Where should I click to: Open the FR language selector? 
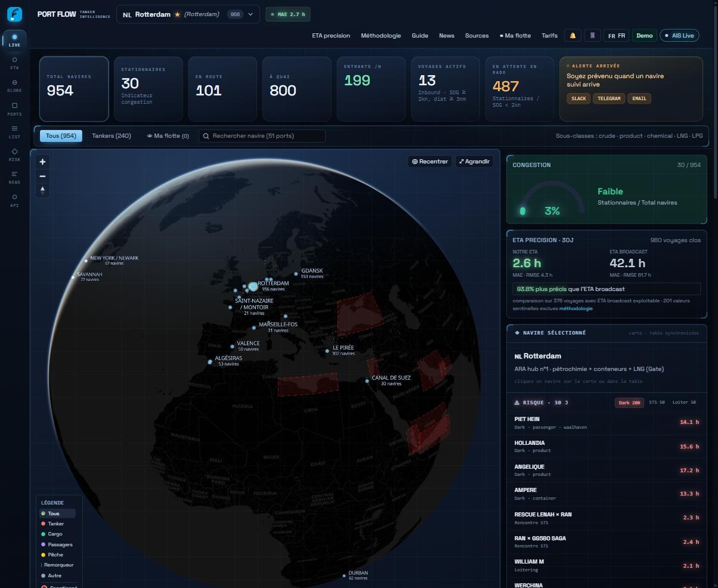pyautogui.click(x=616, y=36)
